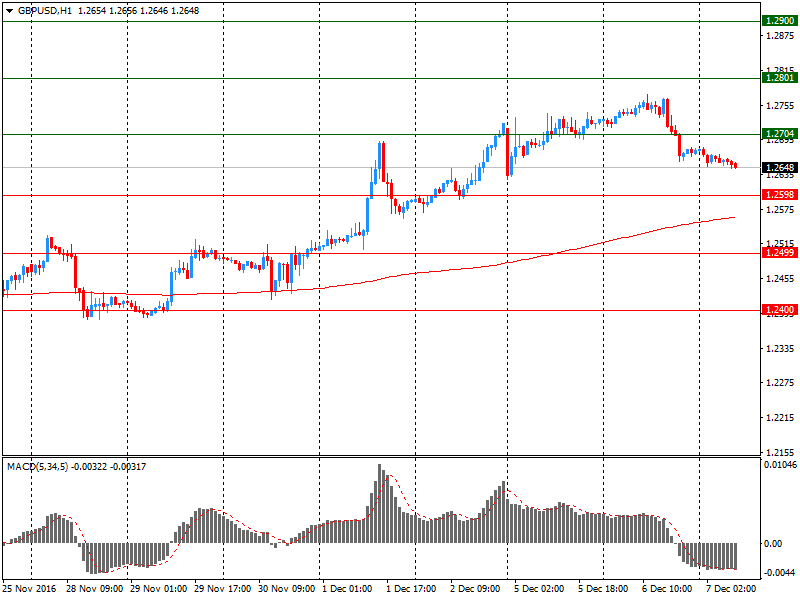Screen dimensions: 800x600
Task: Select the 1.2275 price scale label
Action: tap(780, 383)
